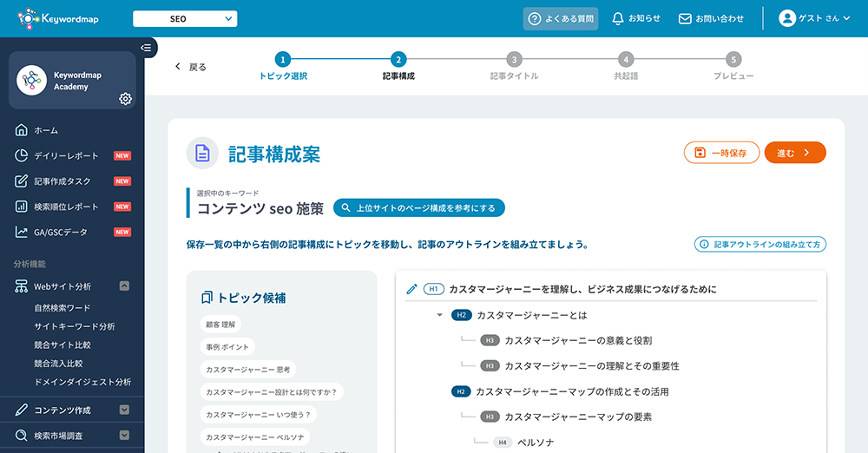The height and width of the screenshot is (453, 868).
Task: Open settings gear on Keywordmap Academy card
Action: tap(126, 99)
